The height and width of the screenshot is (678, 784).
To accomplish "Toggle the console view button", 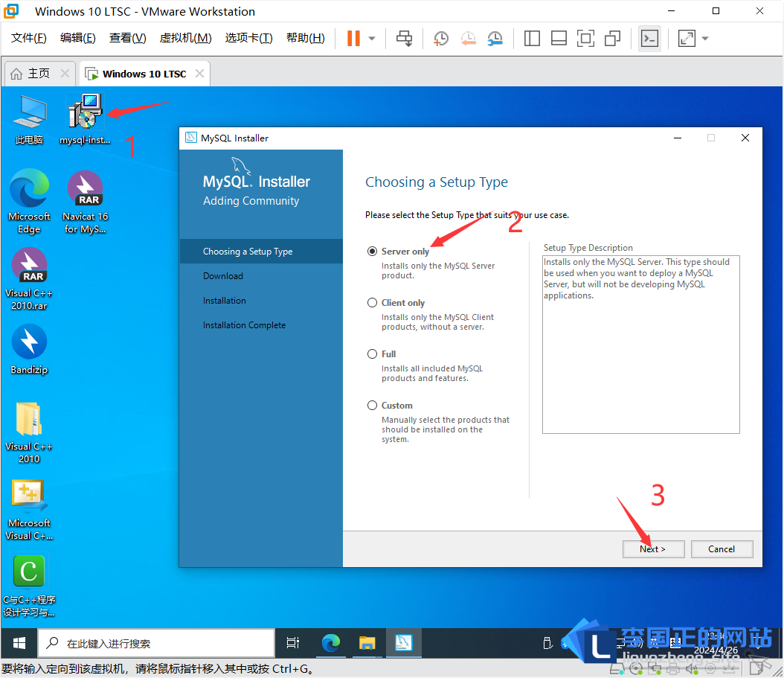I will coord(649,39).
